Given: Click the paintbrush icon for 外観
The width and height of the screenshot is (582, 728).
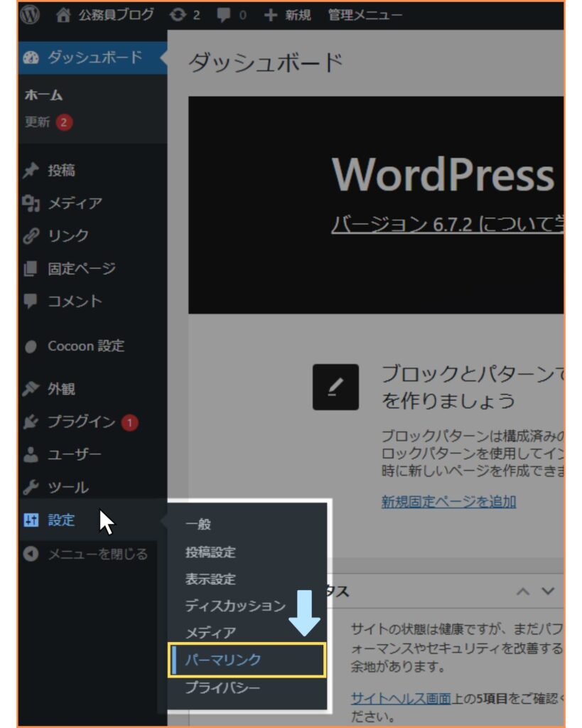Looking at the screenshot, I should 31,389.
